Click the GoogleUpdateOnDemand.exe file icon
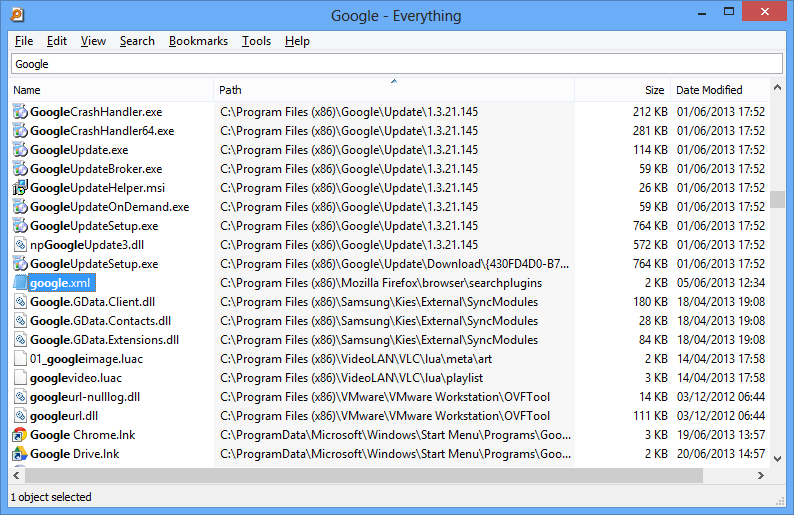Screen dimensions: 794x515 tap(20, 207)
